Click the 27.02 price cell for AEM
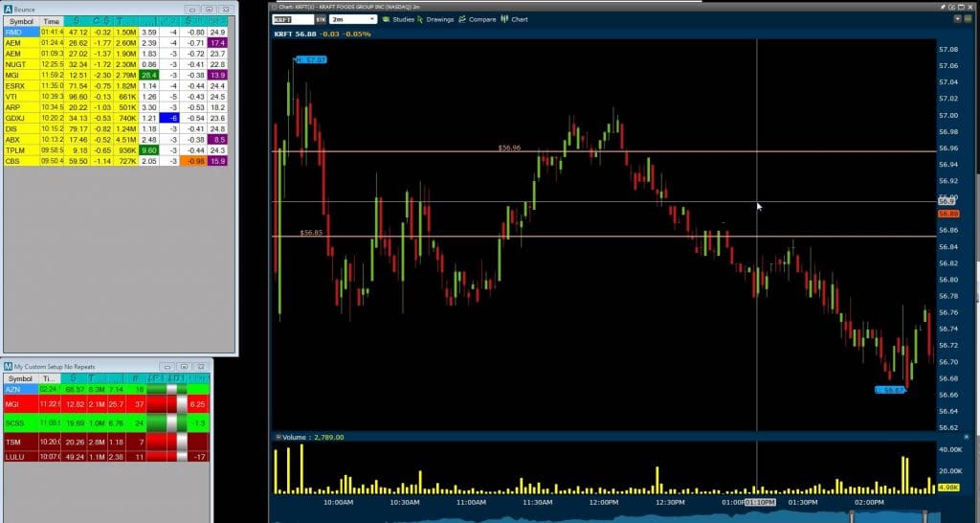The height and width of the screenshot is (523, 980). (78, 54)
